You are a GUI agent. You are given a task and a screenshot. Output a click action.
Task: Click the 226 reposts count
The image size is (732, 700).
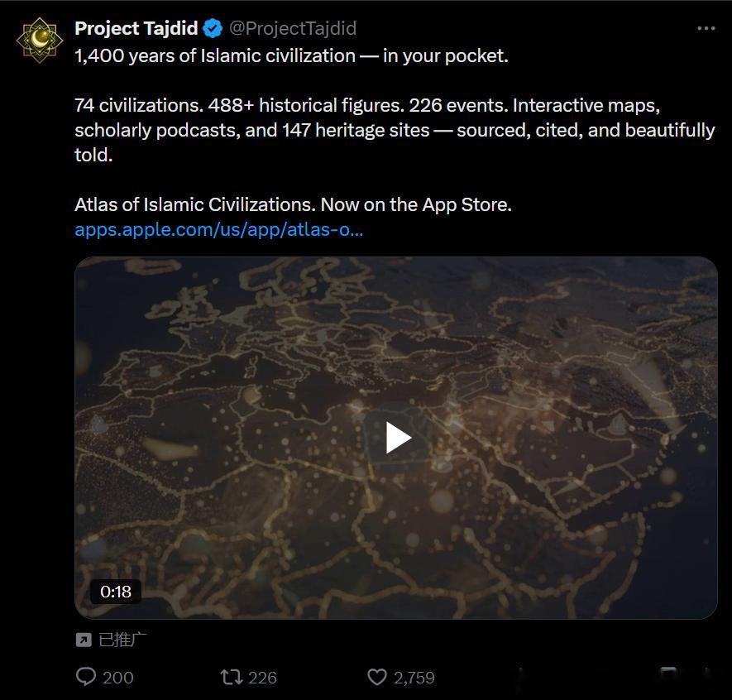(x=262, y=678)
